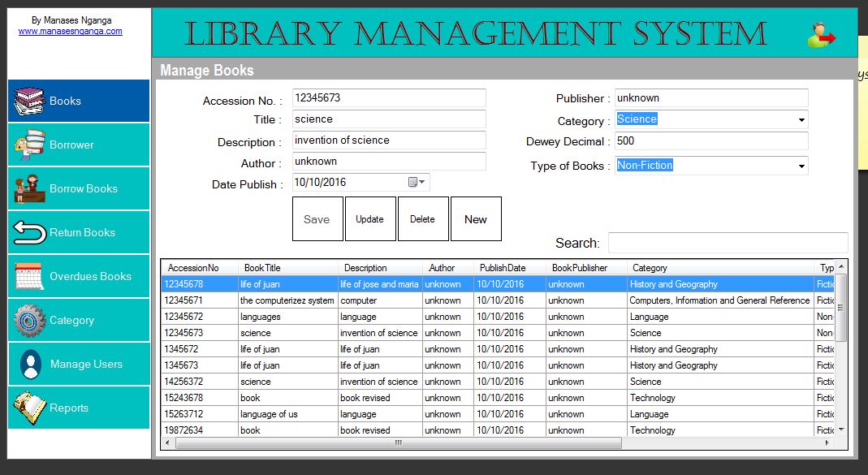Click the Overdues Books calendar icon
Image resolution: width=868 pixels, height=475 pixels.
click(x=29, y=277)
